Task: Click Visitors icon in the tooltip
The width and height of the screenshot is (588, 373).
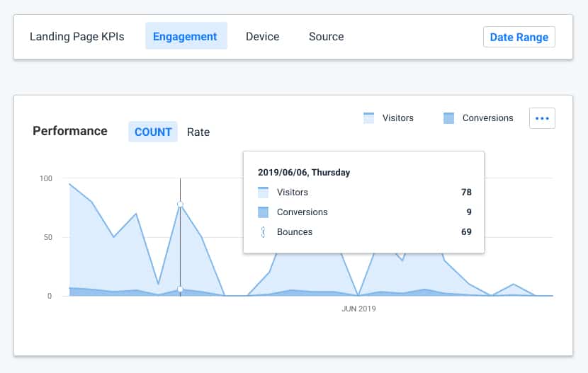Action: click(x=264, y=192)
